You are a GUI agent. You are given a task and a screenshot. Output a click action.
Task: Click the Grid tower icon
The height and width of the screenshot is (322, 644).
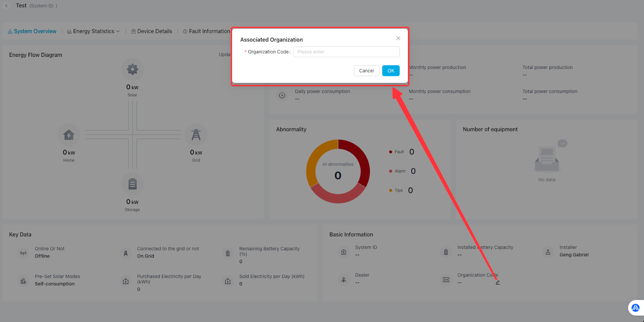(x=196, y=135)
